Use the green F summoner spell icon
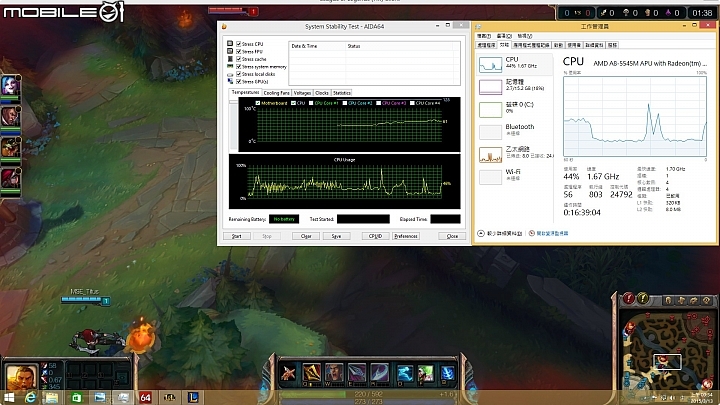The width and height of the screenshot is (720, 405). point(425,373)
